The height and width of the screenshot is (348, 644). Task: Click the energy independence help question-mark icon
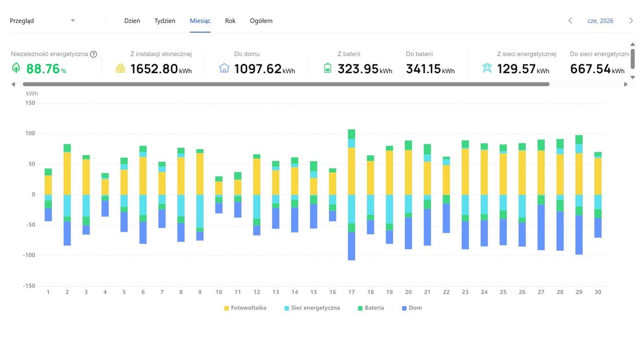point(93,54)
